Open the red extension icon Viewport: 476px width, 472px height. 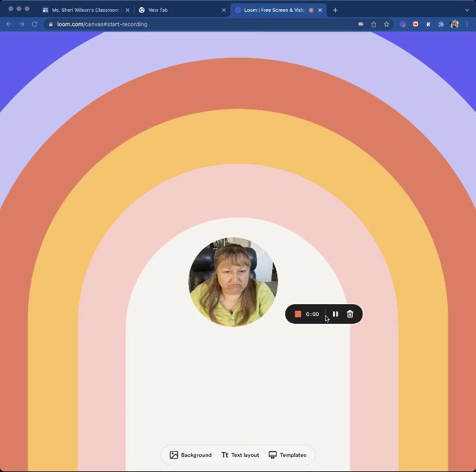coord(416,24)
